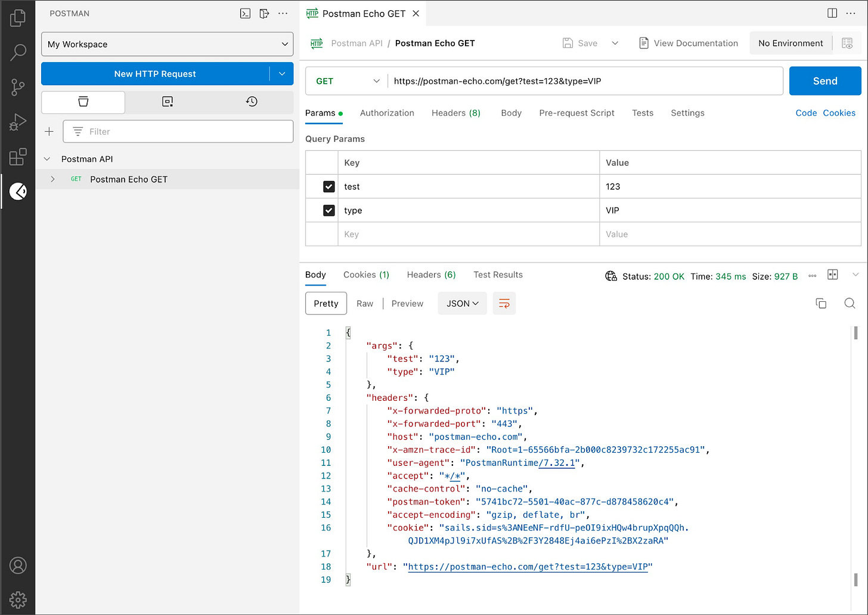Open the JSON format dropdown
This screenshot has width=868, height=615.
(x=462, y=304)
